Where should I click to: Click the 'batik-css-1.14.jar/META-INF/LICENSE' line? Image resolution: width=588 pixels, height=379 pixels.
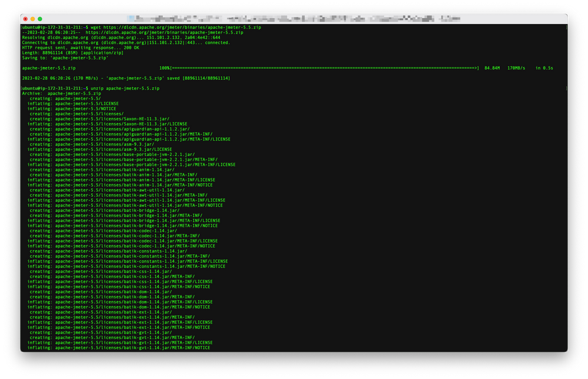pyautogui.click(x=119, y=282)
